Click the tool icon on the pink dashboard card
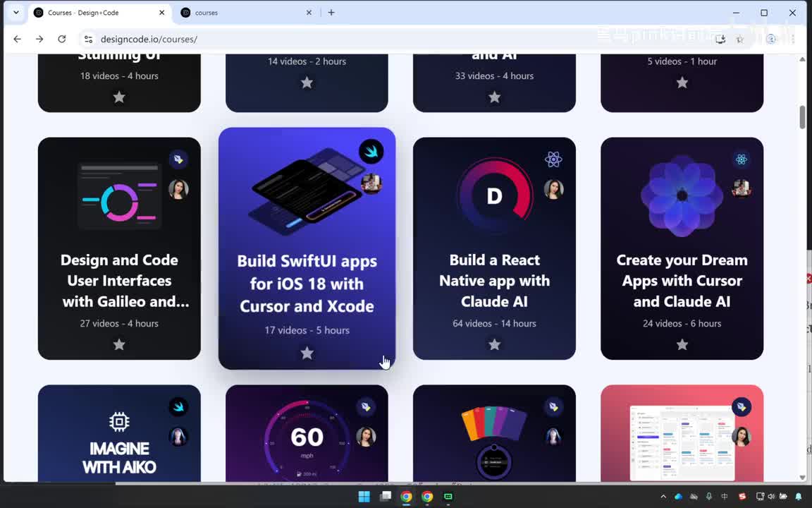 point(741,407)
